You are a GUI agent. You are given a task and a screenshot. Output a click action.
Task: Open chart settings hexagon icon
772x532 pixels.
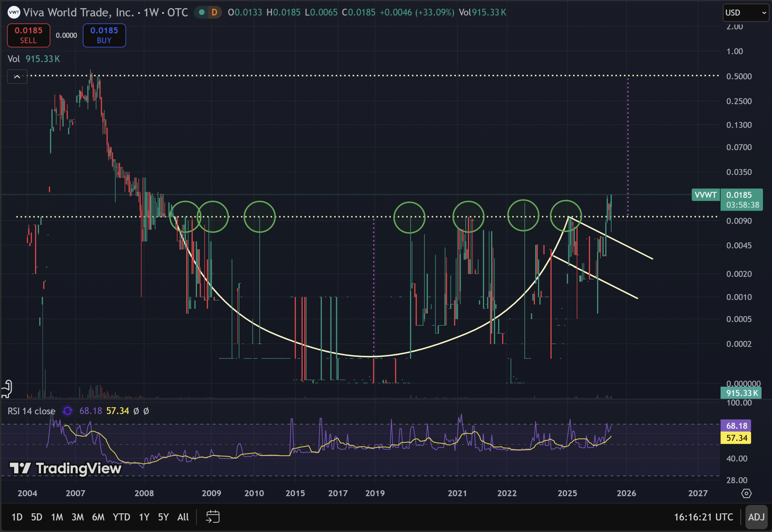[746, 493]
